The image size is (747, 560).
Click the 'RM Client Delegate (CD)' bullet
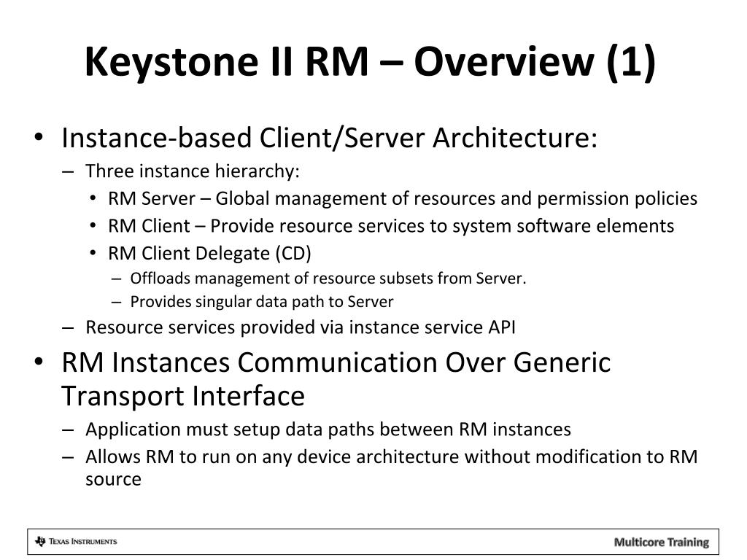pos(209,253)
